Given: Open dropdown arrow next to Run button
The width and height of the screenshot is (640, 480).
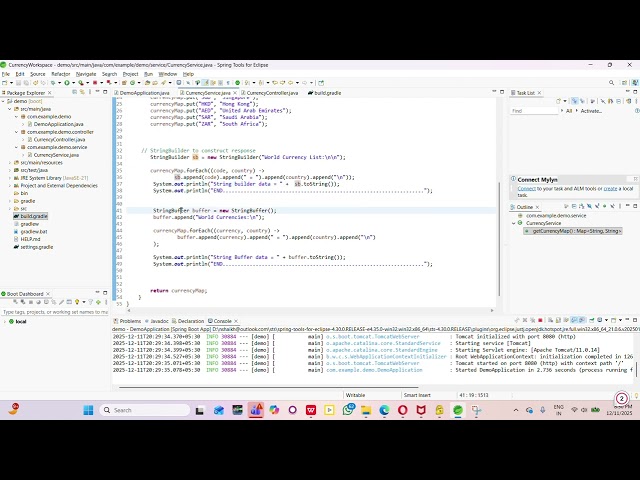Looking at the screenshot, I should click(x=73, y=82).
